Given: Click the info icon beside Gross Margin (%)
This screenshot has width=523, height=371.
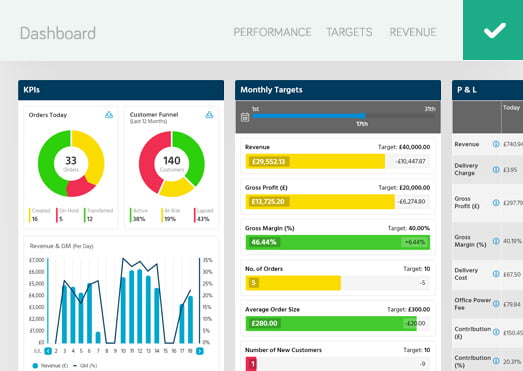Looking at the screenshot, I should [x=496, y=241].
